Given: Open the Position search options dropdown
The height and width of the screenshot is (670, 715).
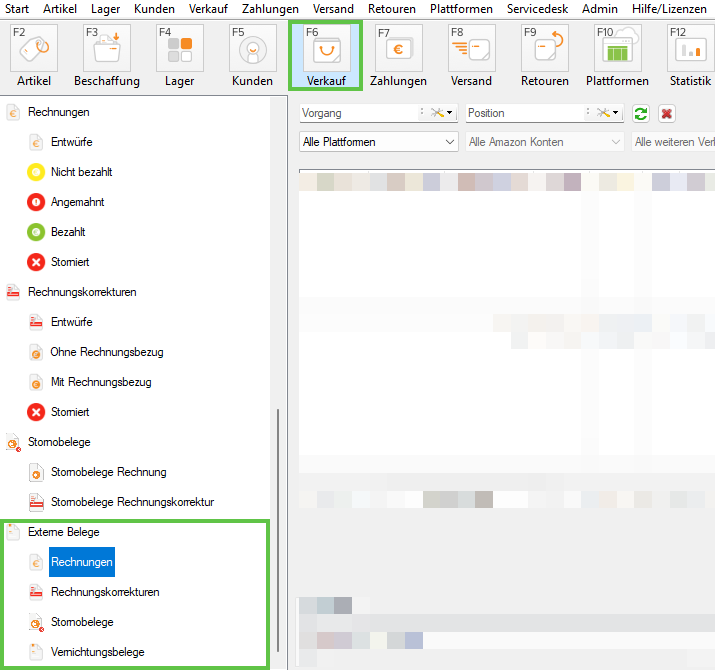Looking at the screenshot, I should pyautogui.click(x=609, y=114).
